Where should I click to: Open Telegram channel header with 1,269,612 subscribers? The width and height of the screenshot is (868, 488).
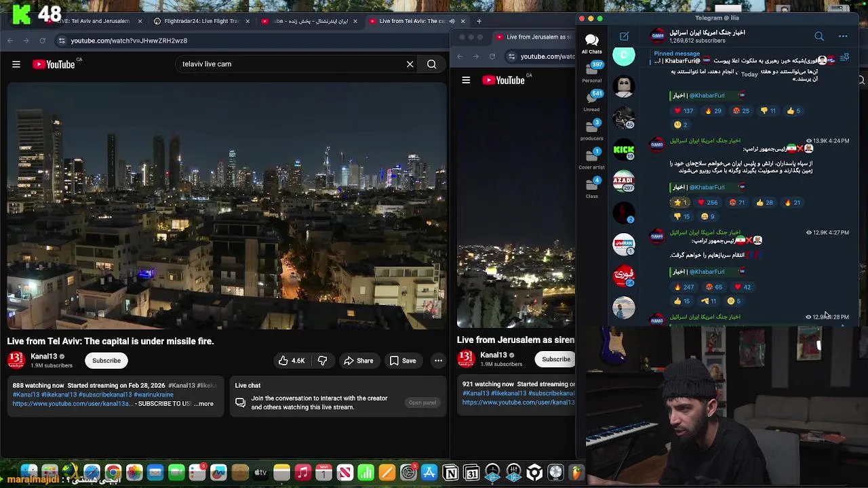[x=707, y=37]
